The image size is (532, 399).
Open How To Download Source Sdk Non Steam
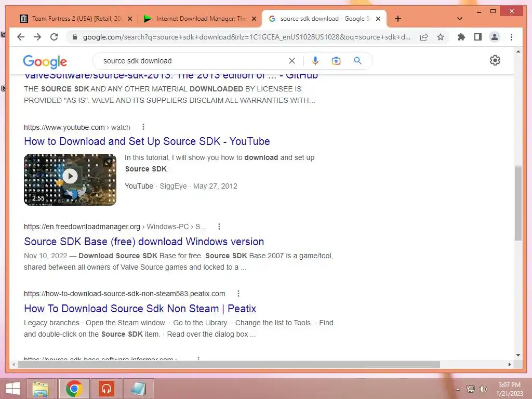pos(140,309)
